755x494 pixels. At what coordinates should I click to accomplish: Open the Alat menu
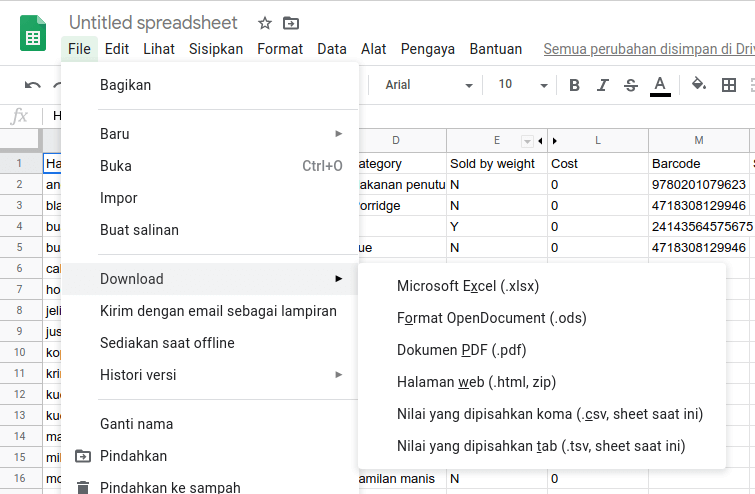(374, 49)
